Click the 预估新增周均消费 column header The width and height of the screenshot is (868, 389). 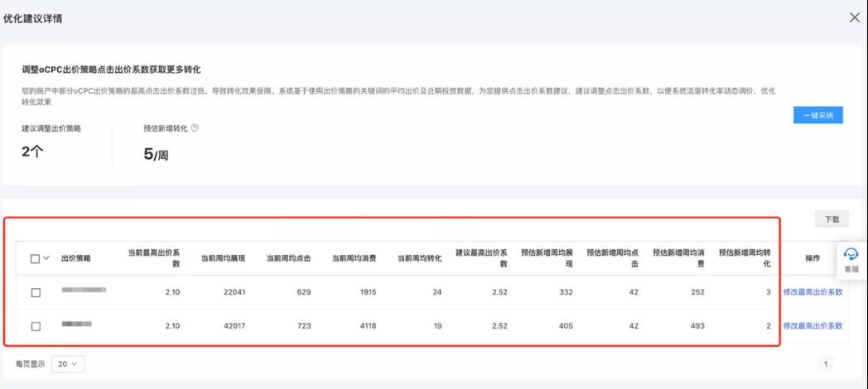click(678, 258)
